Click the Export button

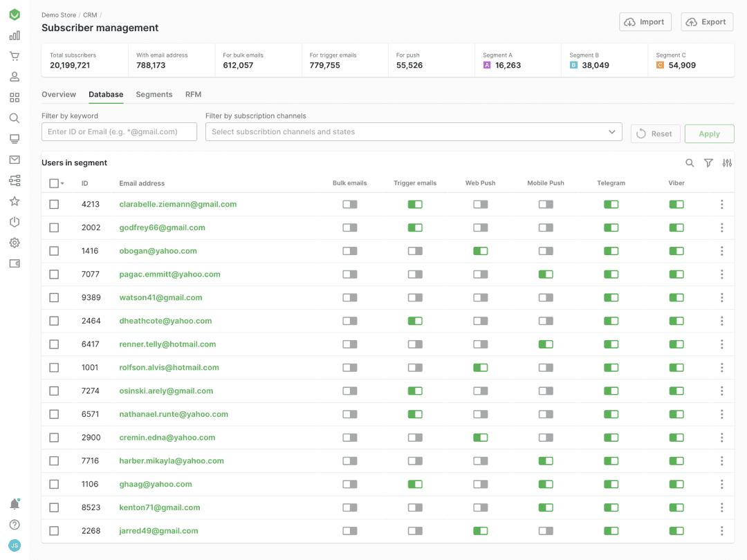pos(706,22)
